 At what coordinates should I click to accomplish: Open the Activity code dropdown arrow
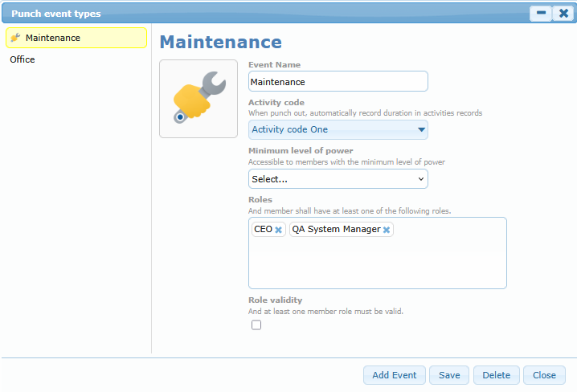pyautogui.click(x=420, y=129)
